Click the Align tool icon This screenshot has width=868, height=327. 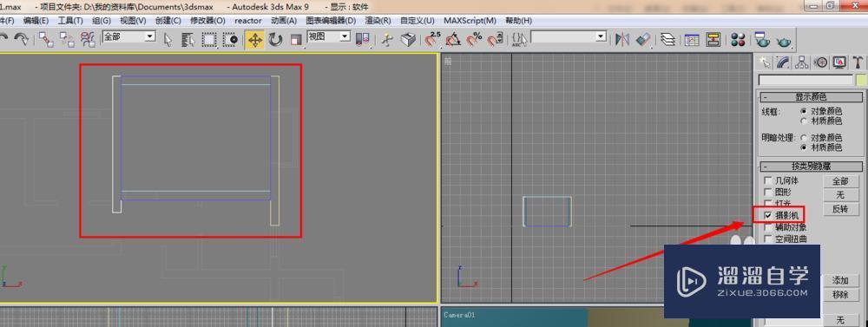pos(643,39)
